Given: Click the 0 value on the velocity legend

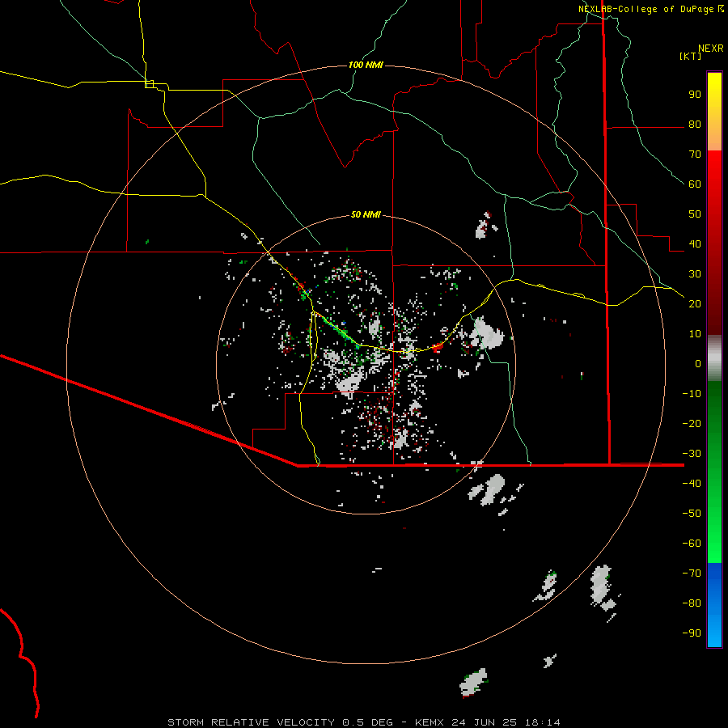Looking at the screenshot, I should pos(698,363).
